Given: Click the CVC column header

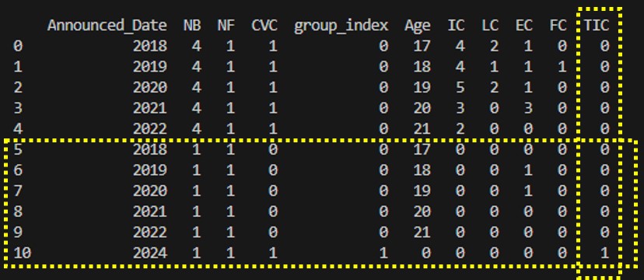Looking at the screenshot, I should coord(264,26).
